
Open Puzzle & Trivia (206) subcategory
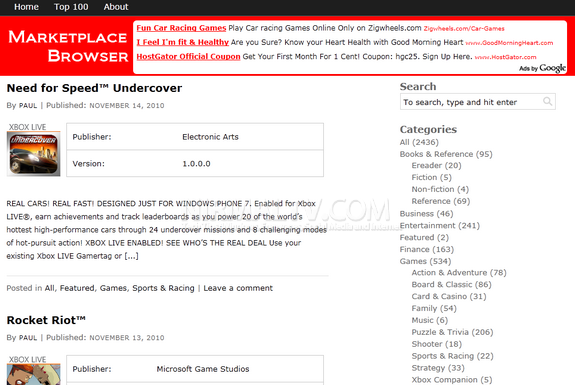[453, 332]
